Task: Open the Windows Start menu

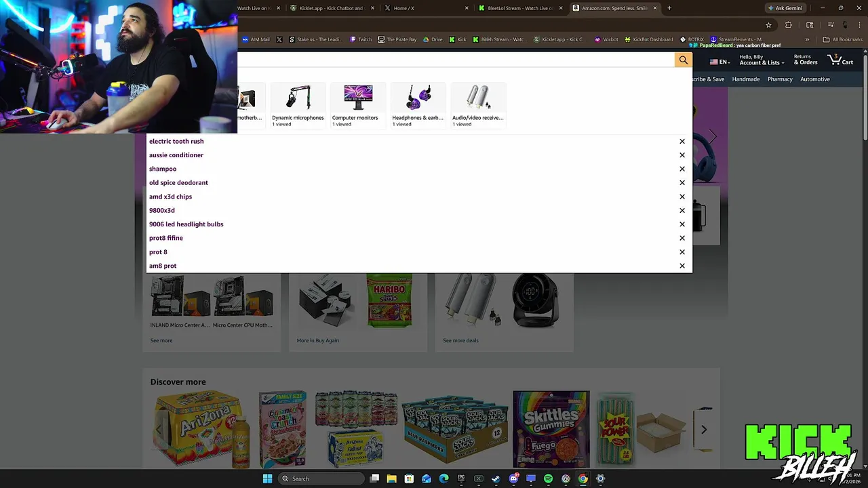Action: (267, 479)
